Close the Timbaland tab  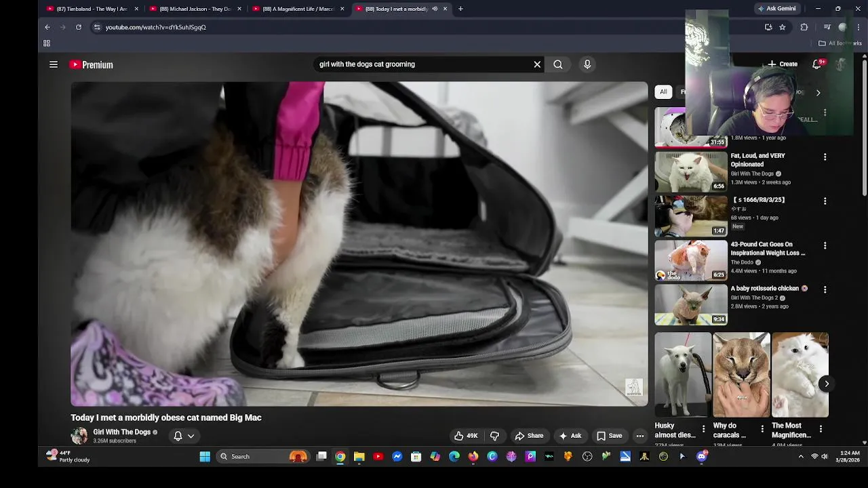tap(136, 9)
